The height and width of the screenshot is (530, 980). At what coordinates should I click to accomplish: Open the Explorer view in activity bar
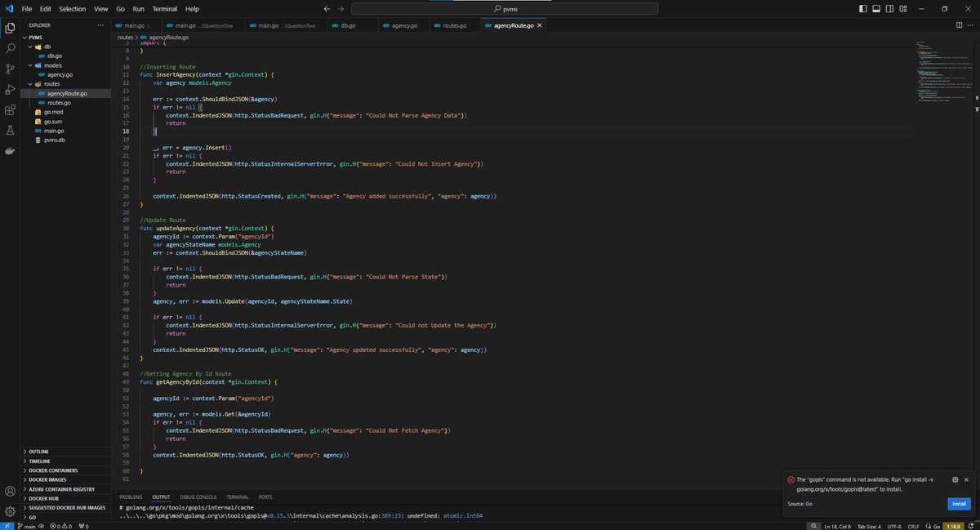(x=10, y=28)
